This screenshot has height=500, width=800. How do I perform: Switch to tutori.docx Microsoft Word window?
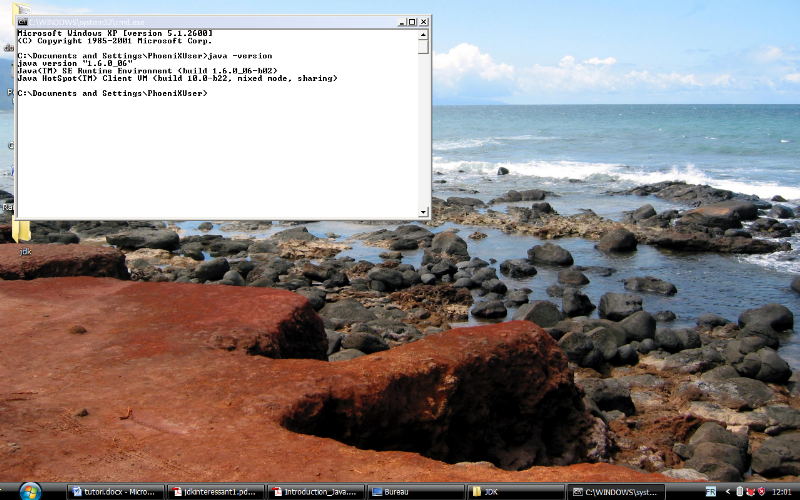[115, 492]
